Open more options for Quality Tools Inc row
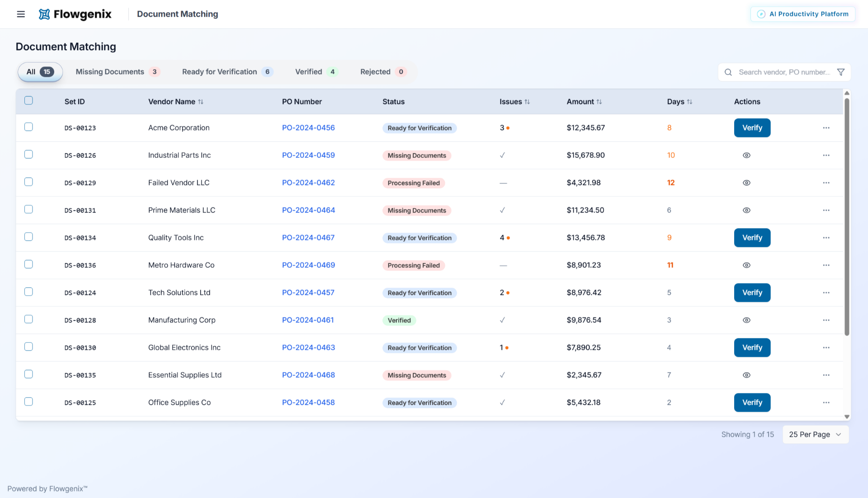868x498 pixels. 826,238
